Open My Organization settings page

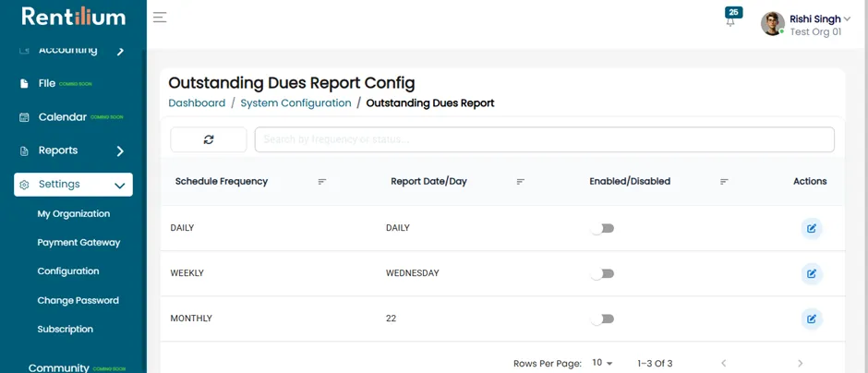pyautogui.click(x=74, y=213)
